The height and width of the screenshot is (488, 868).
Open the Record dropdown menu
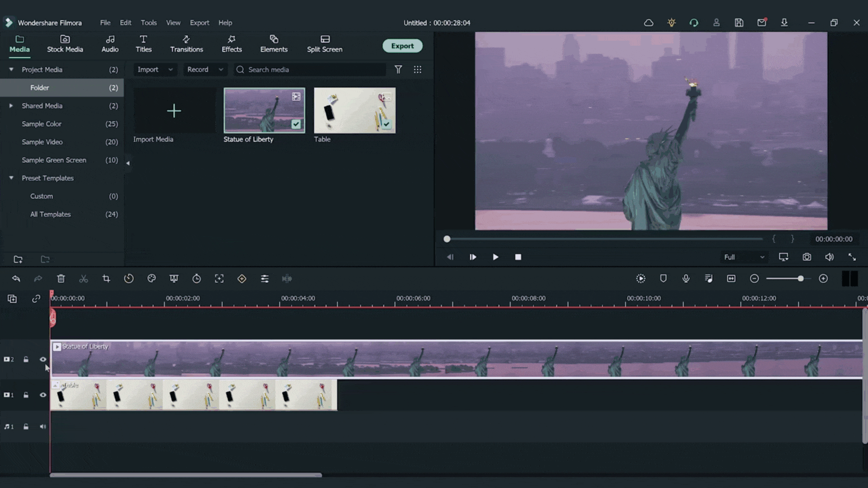click(204, 70)
